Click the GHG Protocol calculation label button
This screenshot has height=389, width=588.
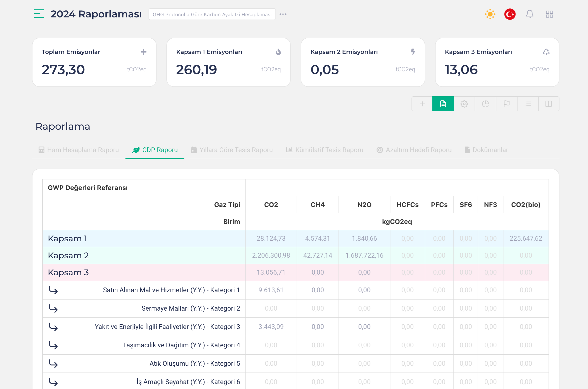(212, 14)
